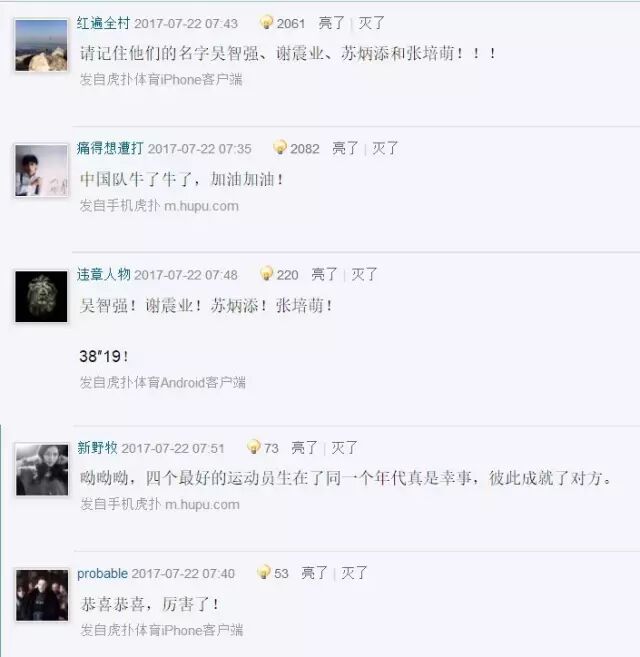This screenshot has width=640, height=657.
Task: Open 红遍全村's avatar thumbnail
Action: 41,45
